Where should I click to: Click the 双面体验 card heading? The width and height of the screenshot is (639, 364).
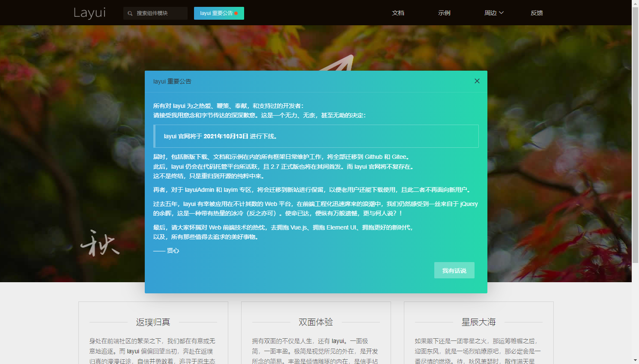(316, 322)
